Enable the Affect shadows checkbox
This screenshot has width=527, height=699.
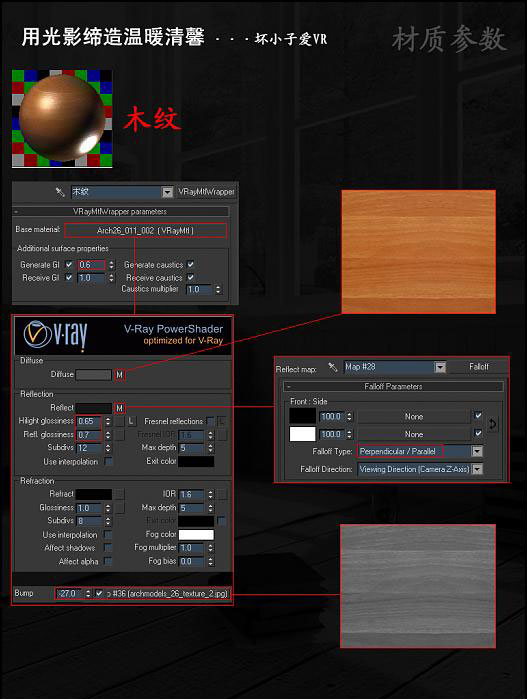click(x=108, y=548)
